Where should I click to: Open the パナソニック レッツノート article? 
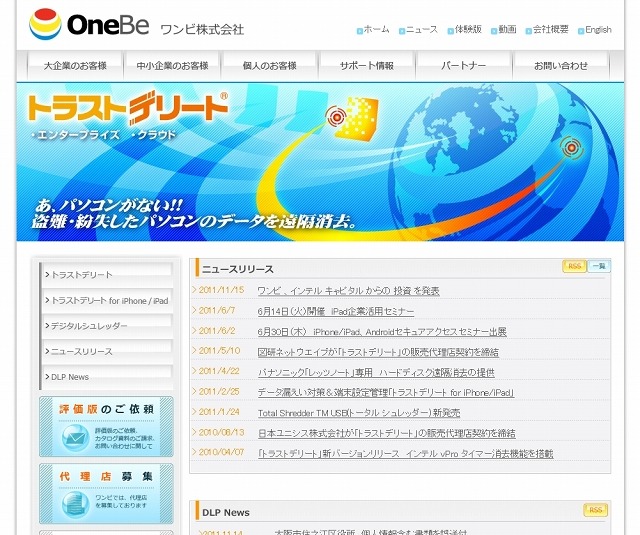[x=376, y=372]
